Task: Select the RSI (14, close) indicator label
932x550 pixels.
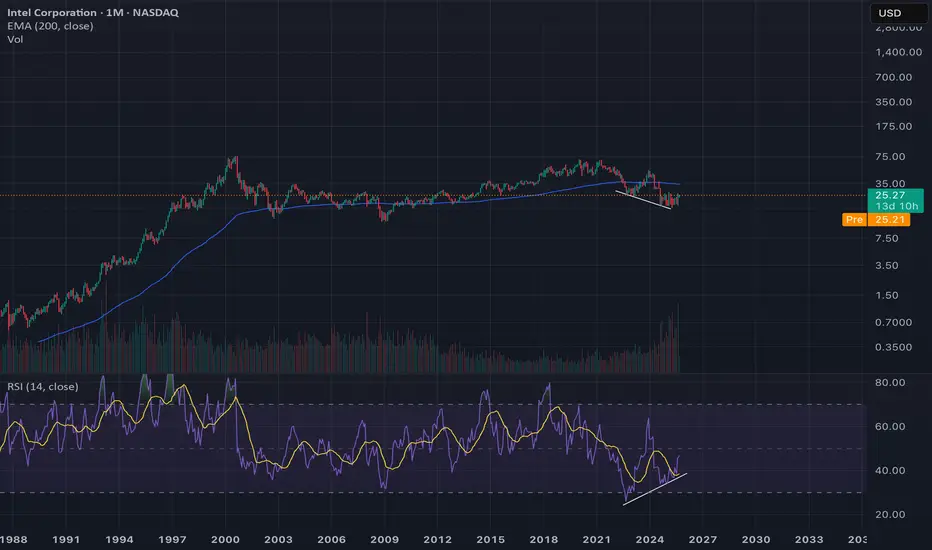Action: (x=43, y=386)
